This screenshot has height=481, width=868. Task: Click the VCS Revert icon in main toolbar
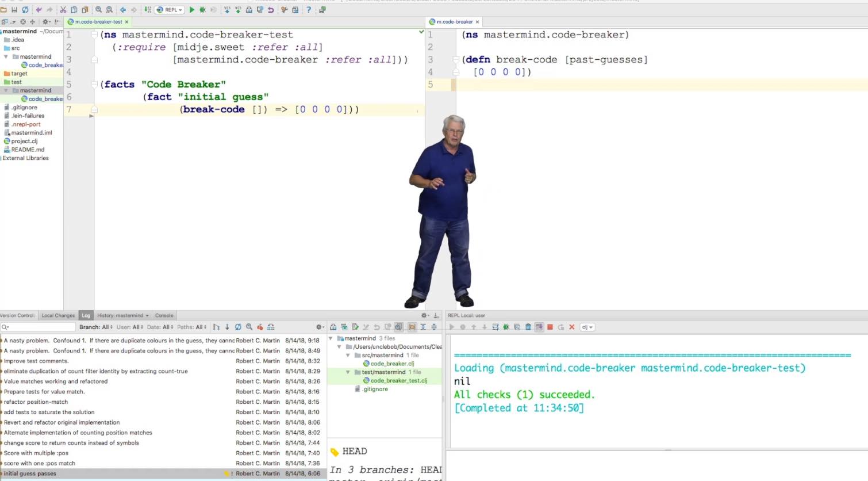click(271, 10)
